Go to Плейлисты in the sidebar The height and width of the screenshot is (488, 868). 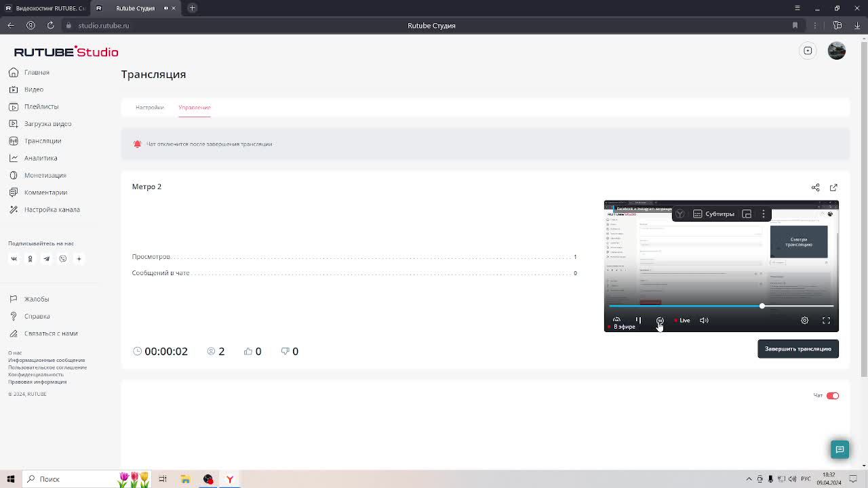pos(34,106)
